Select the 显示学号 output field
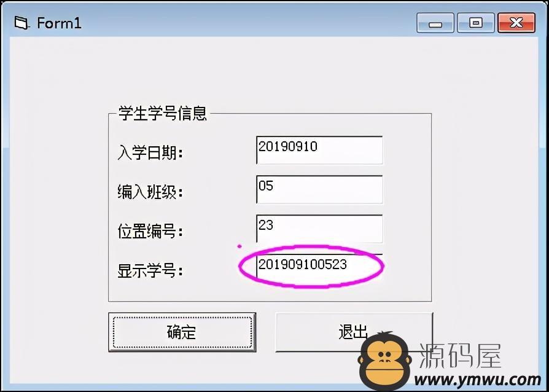This screenshot has width=549, height=392. [x=319, y=268]
